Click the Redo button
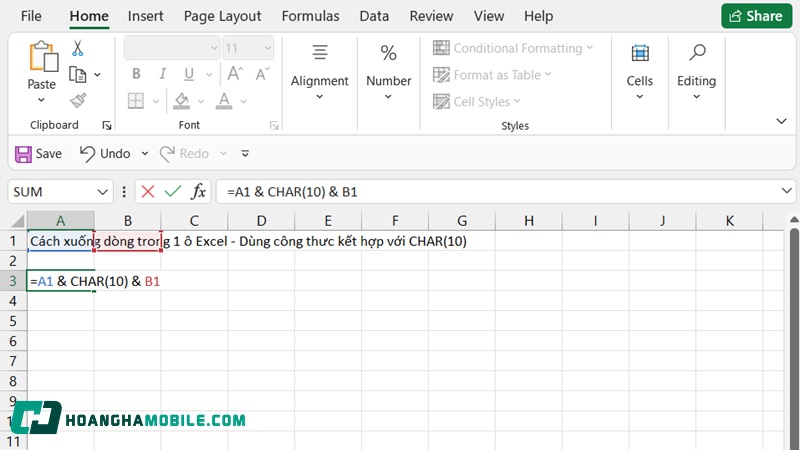The width and height of the screenshot is (800, 450). click(184, 154)
